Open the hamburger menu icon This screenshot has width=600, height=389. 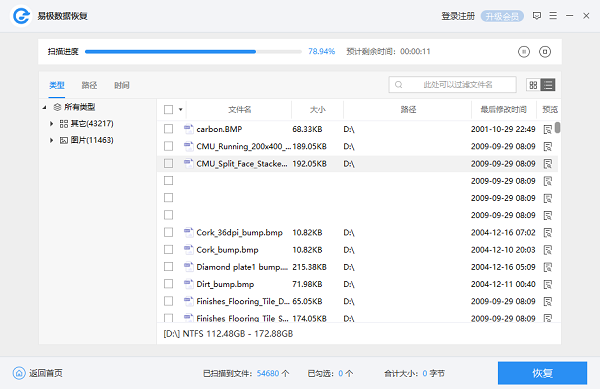tap(553, 16)
